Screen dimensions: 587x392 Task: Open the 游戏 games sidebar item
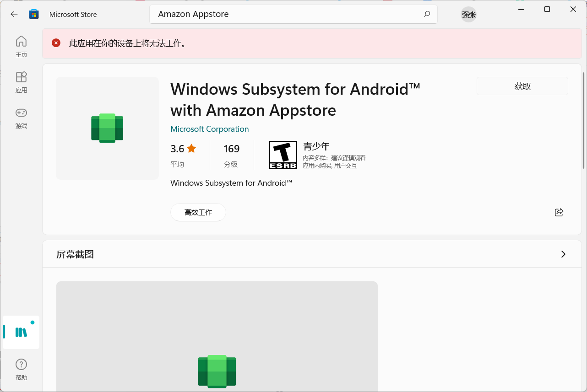click(21, 118)
